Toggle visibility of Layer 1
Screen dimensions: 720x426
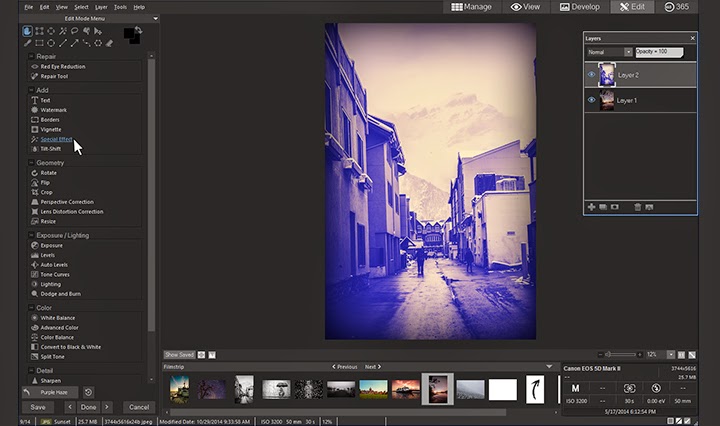(591, 100)
